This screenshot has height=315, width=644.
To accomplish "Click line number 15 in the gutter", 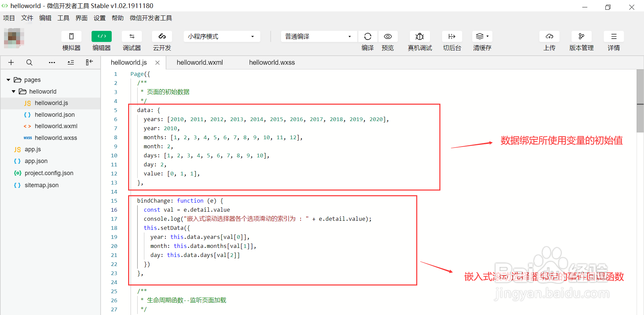I will (114, 201).
